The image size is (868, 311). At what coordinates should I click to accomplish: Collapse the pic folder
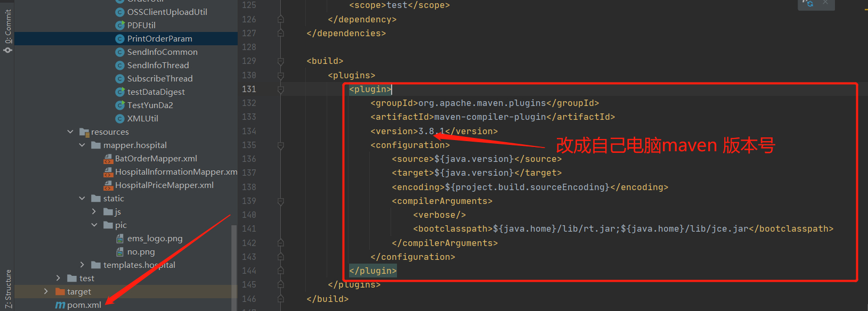tap(94, 225)
